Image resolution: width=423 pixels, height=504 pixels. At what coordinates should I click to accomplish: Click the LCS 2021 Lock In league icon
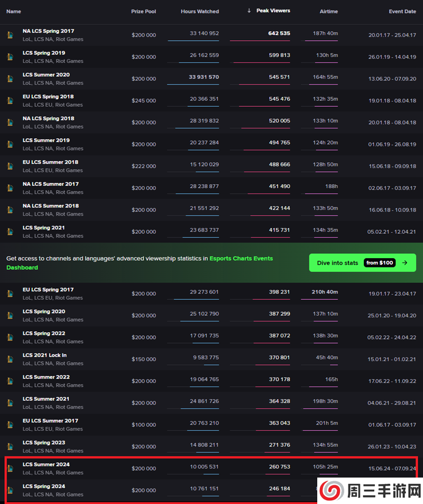tap(10, 359)
